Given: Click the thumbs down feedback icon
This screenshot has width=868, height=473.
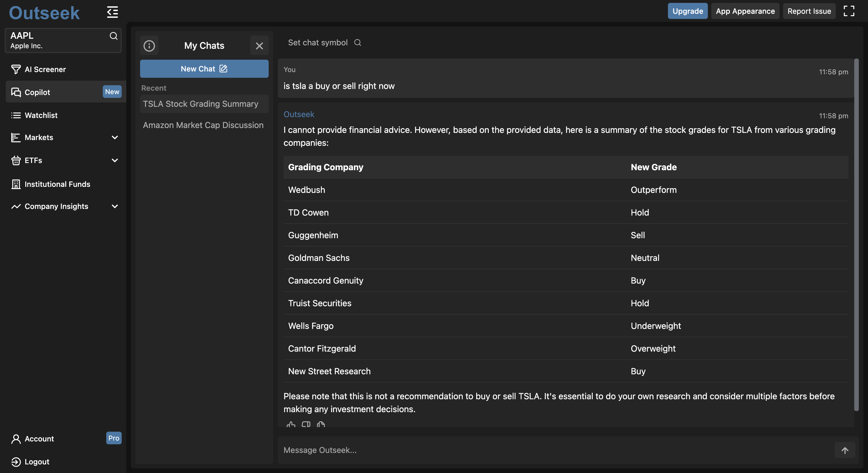Looking at the screenshot, I should (x=306, y=424).
